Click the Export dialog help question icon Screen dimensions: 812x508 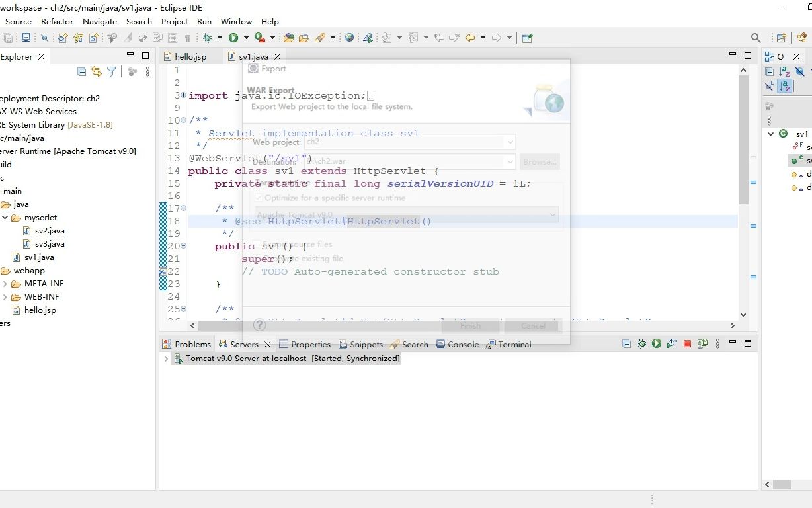[260, 325]
